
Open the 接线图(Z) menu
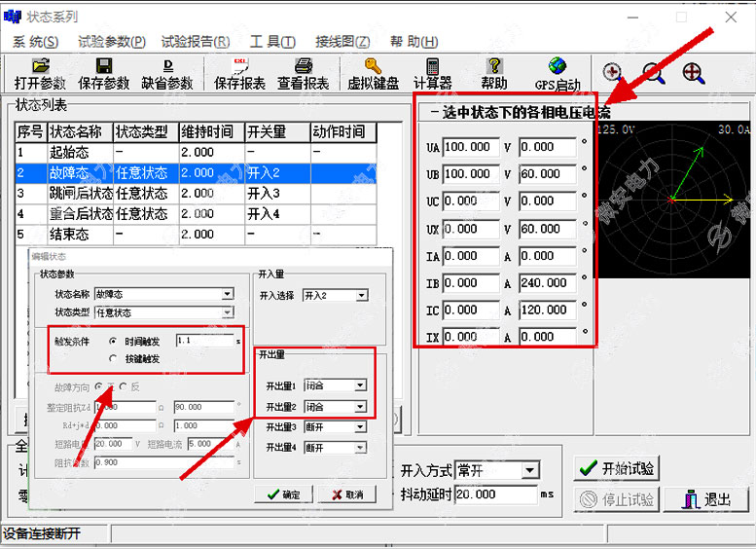[x=342, y=42]
